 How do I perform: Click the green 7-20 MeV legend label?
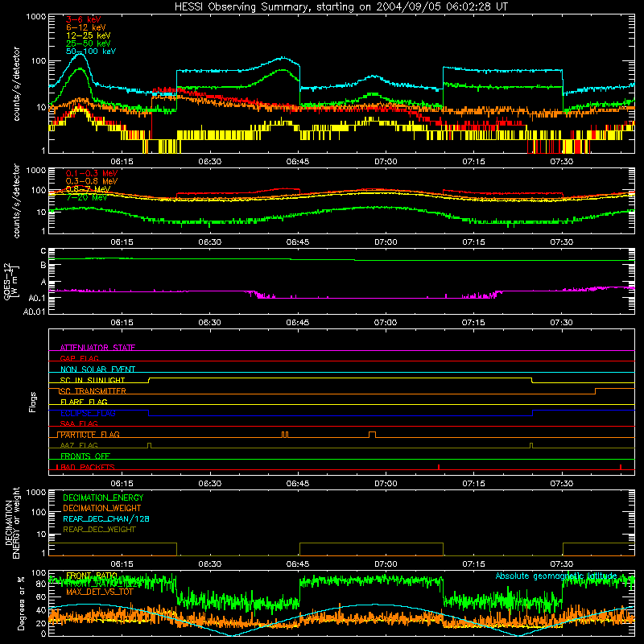tap(86, 197)
